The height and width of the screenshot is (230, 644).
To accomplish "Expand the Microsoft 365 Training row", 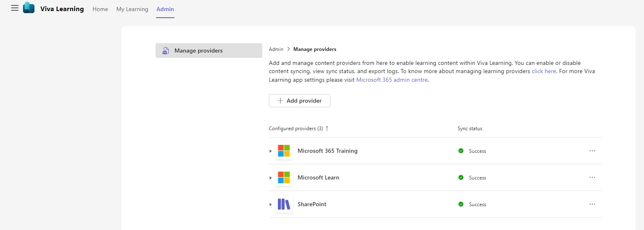I will point(270,151).
